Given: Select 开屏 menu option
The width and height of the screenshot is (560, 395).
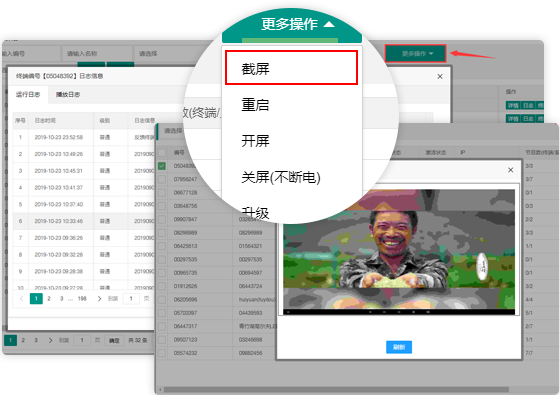Looking at the screenshot, I should [255, 141].
